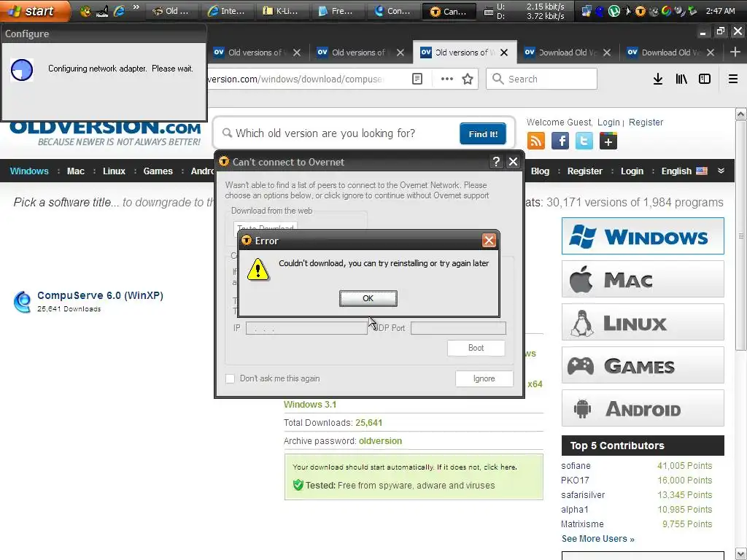Viewport: 747px width, 560px height.
Task: Expand the navigation bar double-chevron
Action: point(721,171)
